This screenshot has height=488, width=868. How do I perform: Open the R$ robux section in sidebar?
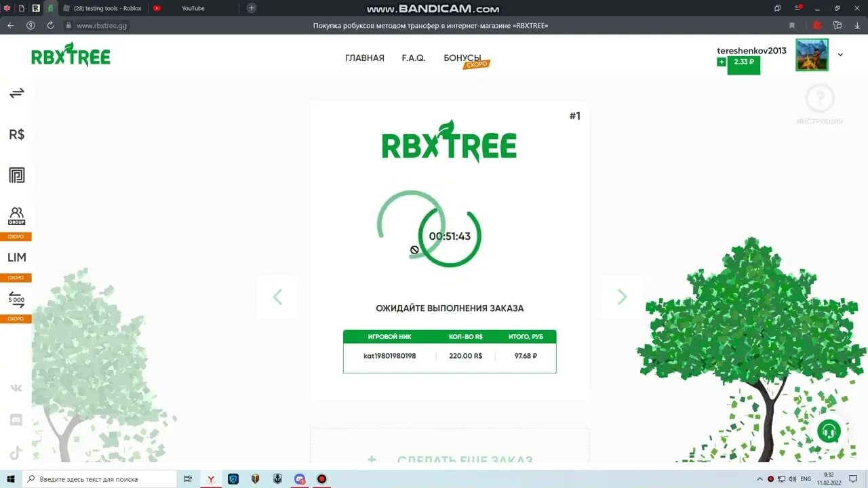tap(17, 134)
